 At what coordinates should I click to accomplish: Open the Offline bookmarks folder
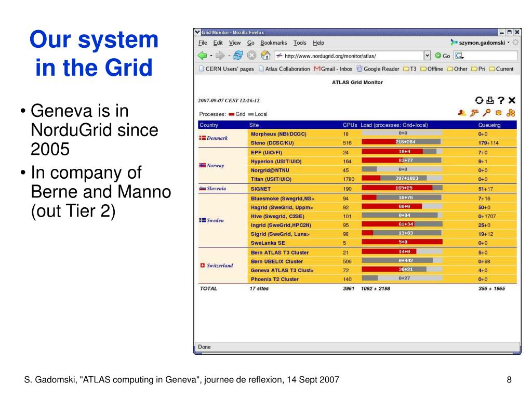coord(432,69)
